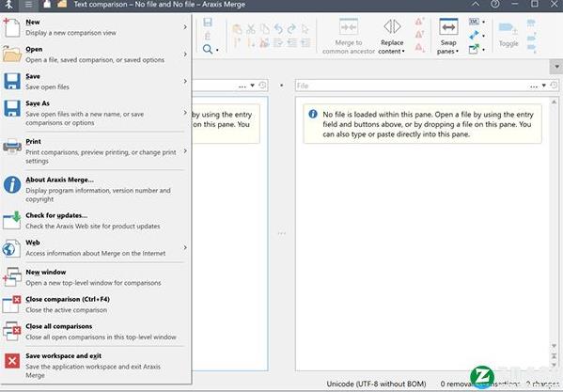Click the right pane info message text

point(428,124)
